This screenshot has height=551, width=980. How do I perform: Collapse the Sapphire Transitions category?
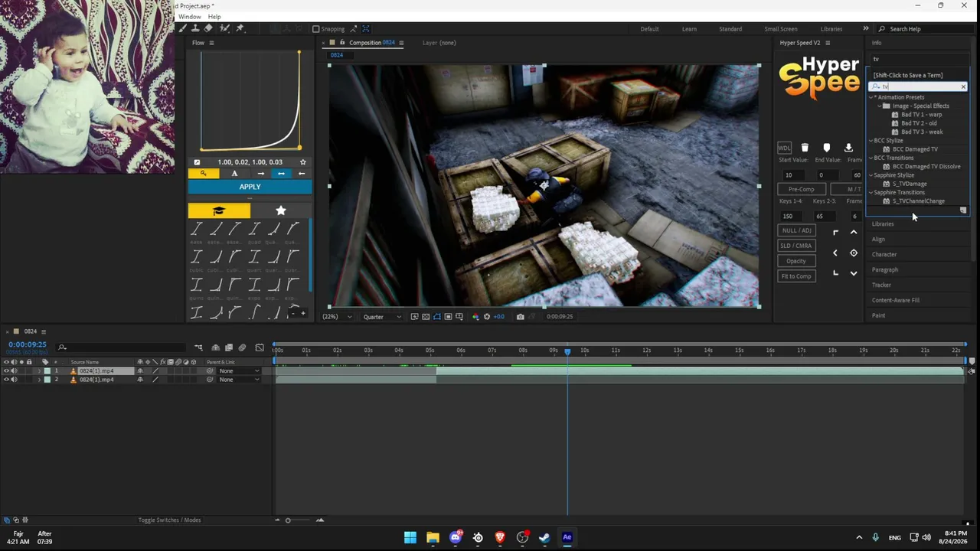point(871,193)
